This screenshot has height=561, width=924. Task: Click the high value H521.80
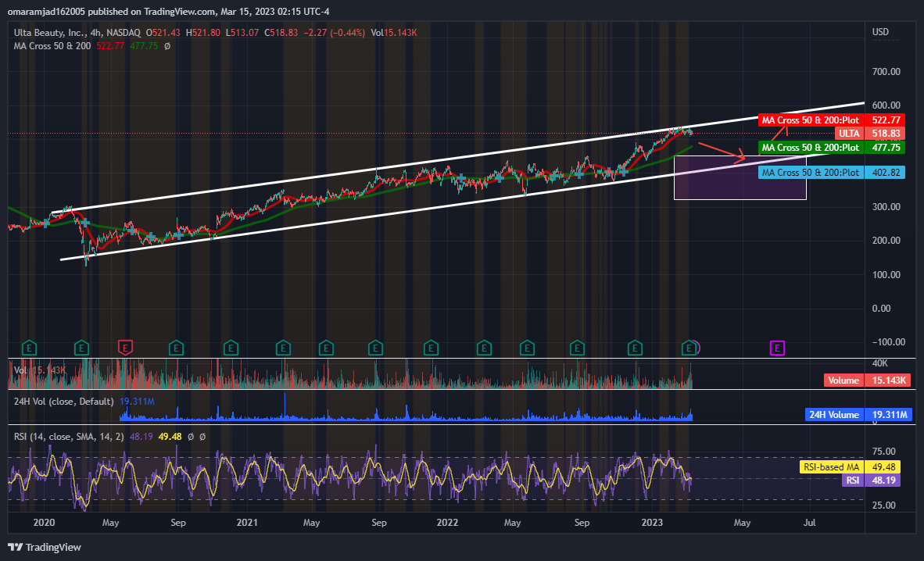pyautogui.click(x=202, y=32)
